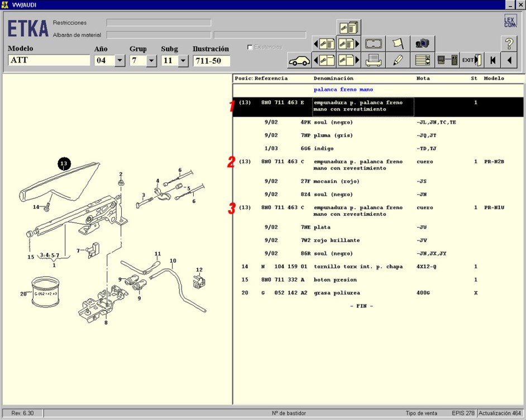Click the palanca freno mano heading
526x420 pixels.
pos(343,89)
